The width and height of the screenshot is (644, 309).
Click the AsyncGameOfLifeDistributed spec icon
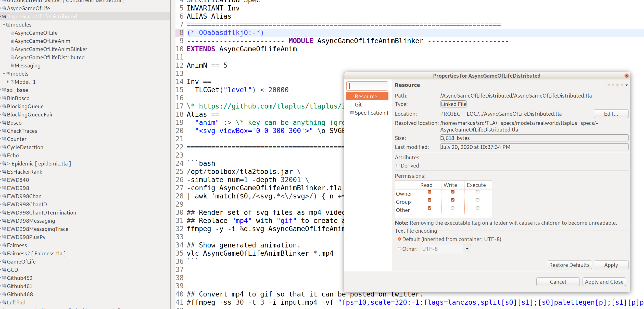coord(4,16)
